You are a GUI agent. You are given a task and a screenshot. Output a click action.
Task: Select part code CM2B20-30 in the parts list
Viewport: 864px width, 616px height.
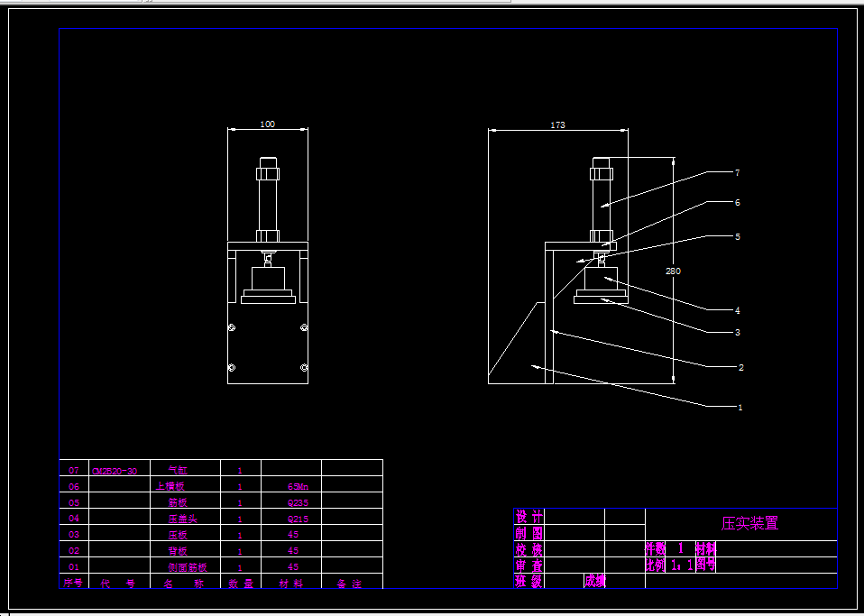115,471
